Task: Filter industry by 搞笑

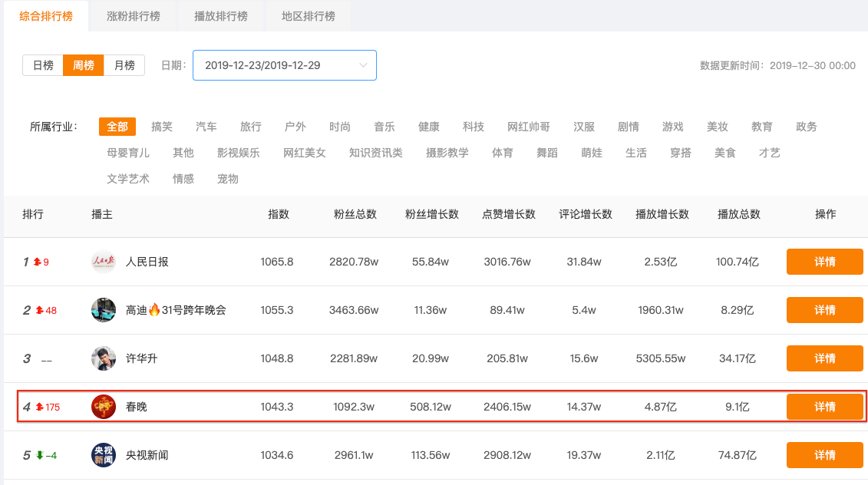Action: coord(162,127)
